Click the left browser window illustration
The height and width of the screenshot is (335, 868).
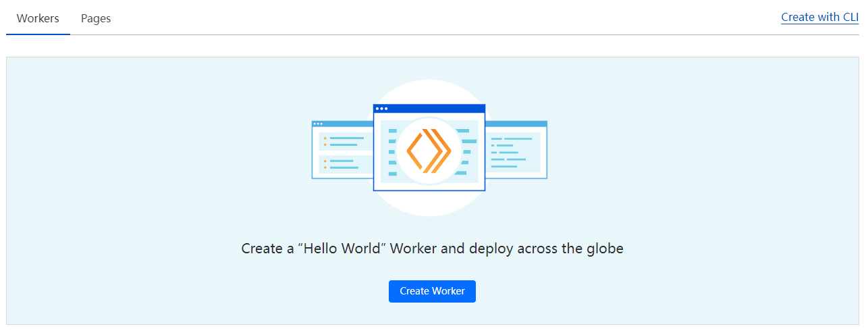[342, 151]
